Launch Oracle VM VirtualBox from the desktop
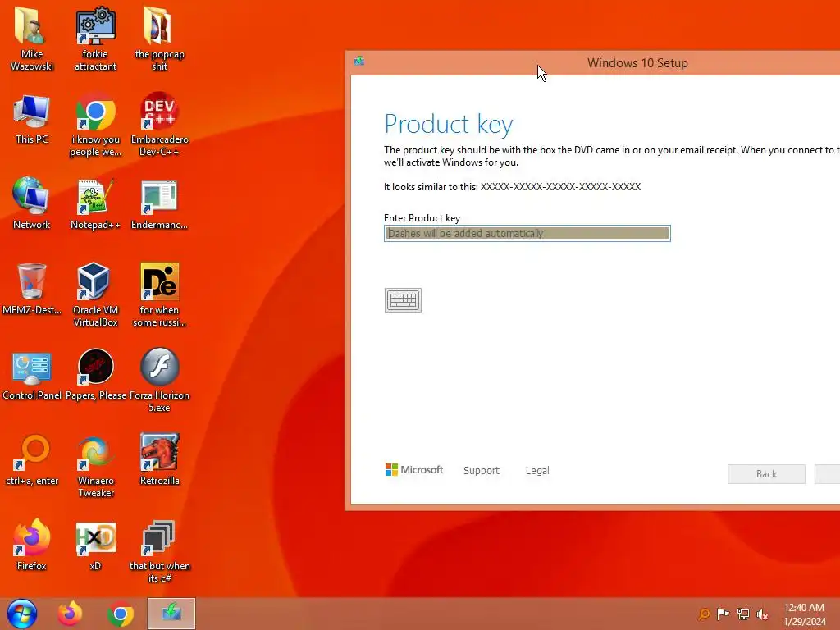 tap(95, 294)
